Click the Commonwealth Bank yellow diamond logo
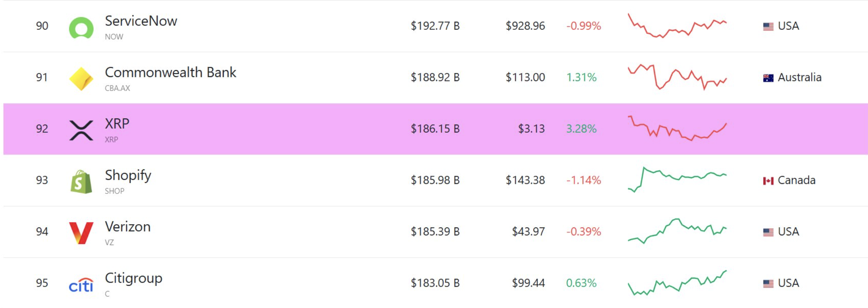The height and width of the screenshot is (308, 868). click(x=81, y=77)
